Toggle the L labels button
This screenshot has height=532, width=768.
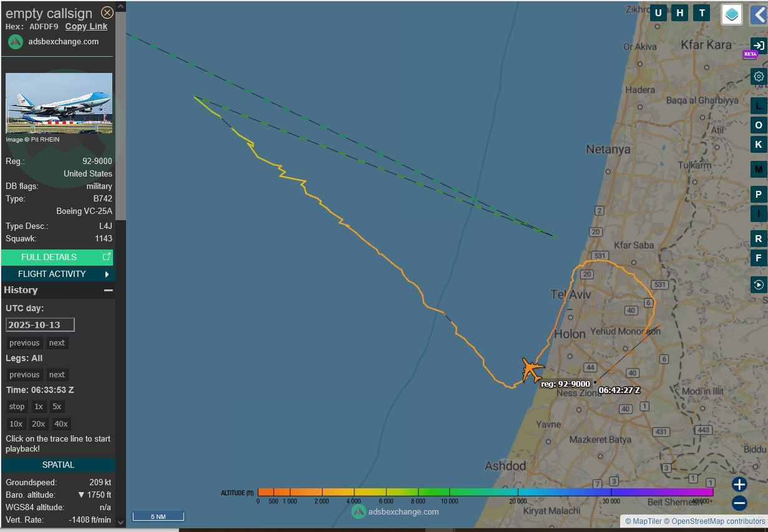point(758,106)
